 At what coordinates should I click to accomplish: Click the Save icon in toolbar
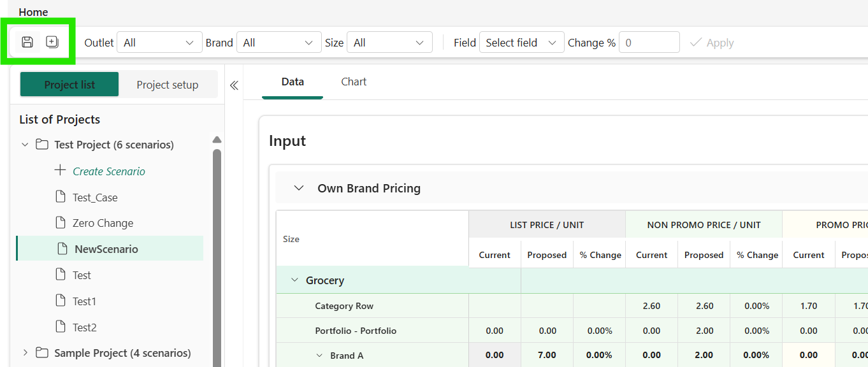pyautogui.click(x=27, y=42)
